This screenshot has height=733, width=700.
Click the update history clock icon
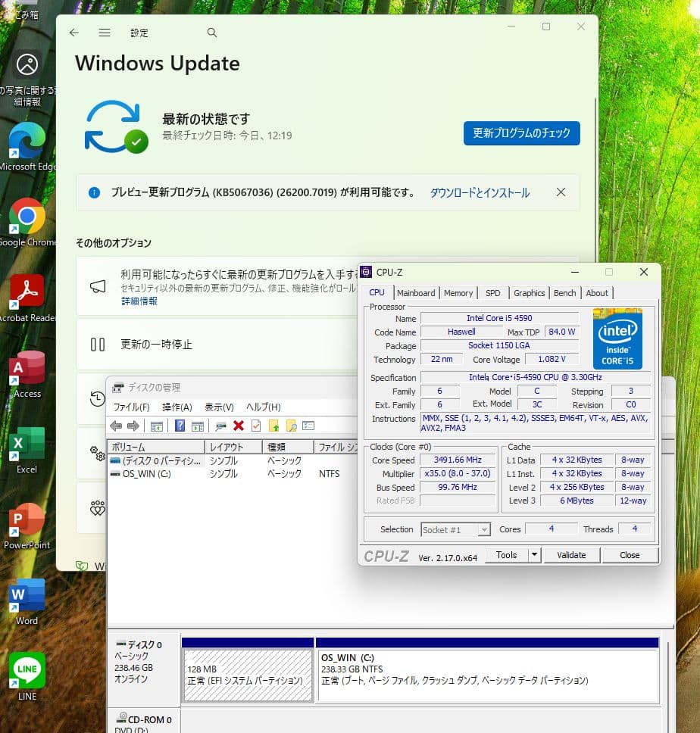pos(97,399)
